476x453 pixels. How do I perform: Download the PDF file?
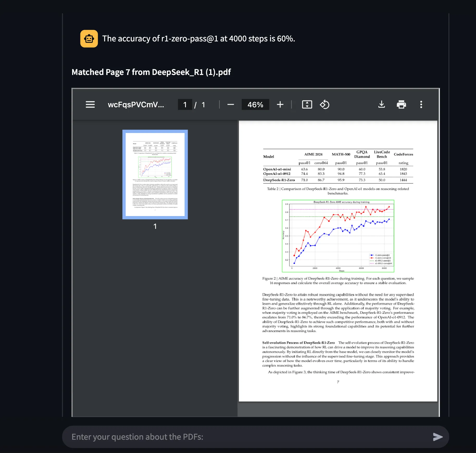381,105
